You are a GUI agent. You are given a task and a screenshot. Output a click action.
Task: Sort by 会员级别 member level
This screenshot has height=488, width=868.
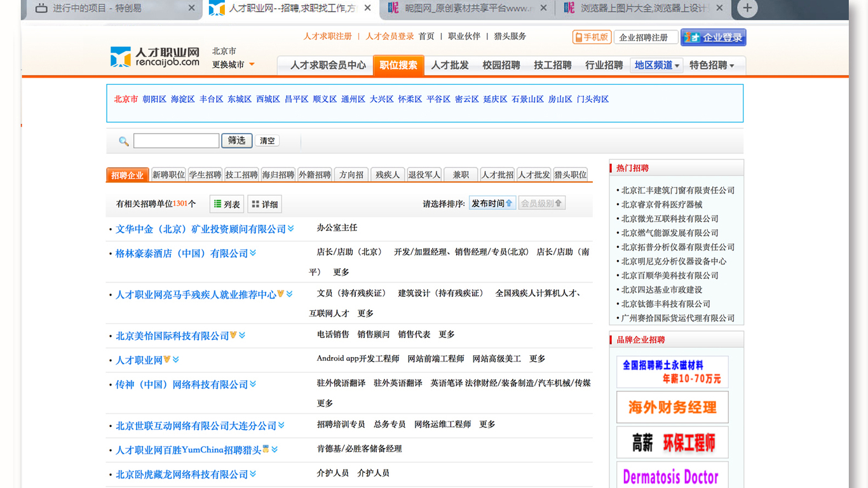541,203
